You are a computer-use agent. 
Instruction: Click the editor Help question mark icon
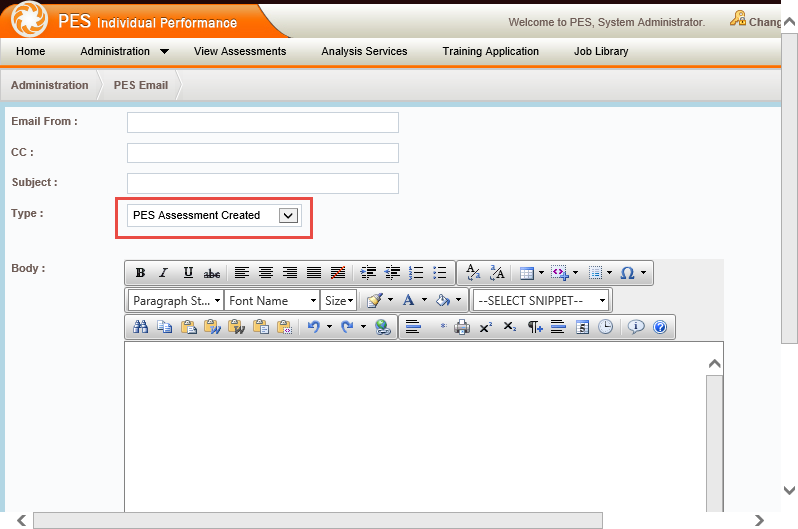(x=660, y=327)
